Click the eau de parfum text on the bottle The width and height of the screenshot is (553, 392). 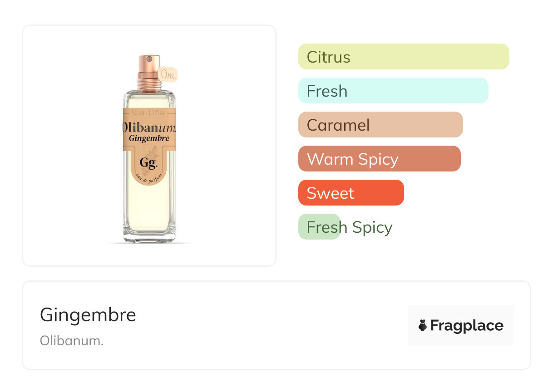click(148, 180)
